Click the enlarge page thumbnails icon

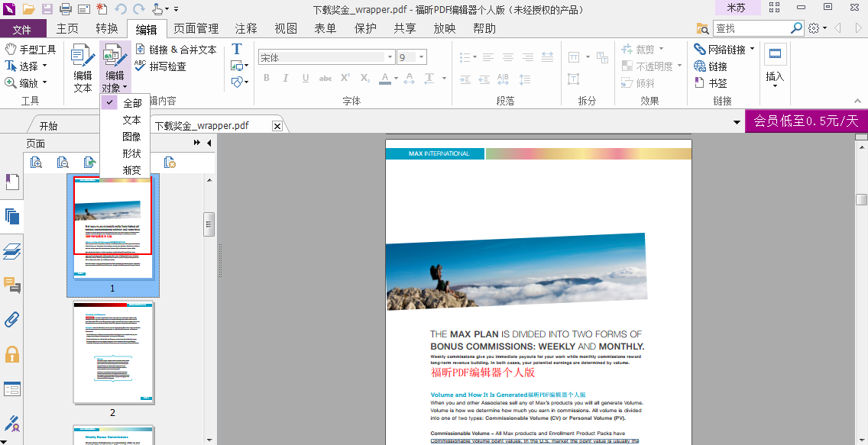36,163
